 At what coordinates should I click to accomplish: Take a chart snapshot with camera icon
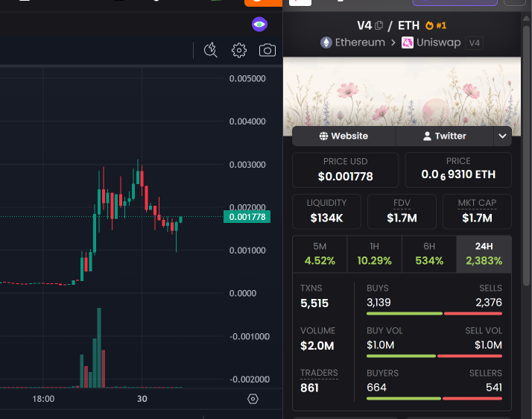click(267, 50)
